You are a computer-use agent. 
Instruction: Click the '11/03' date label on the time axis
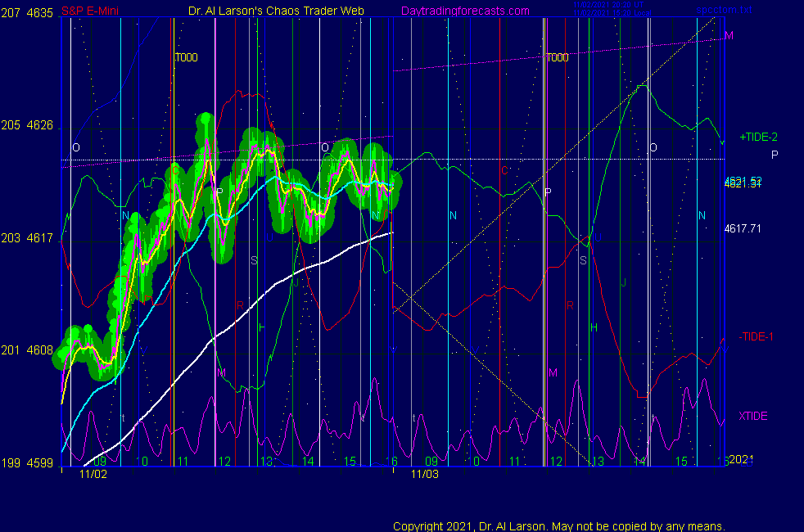pyautogui.click(x=425, y=474)
